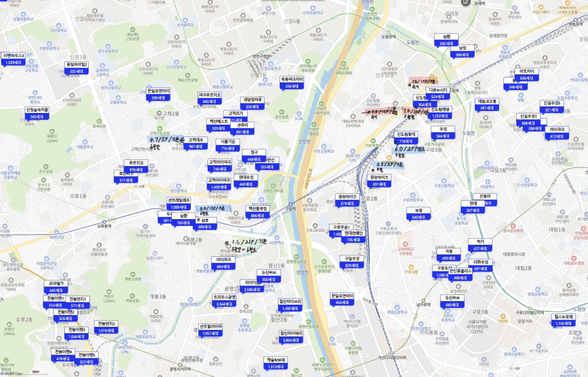
Task: Select the 파크푸르지오 662세대 marker
Action: pyautogui.click(x=209, y=98)
